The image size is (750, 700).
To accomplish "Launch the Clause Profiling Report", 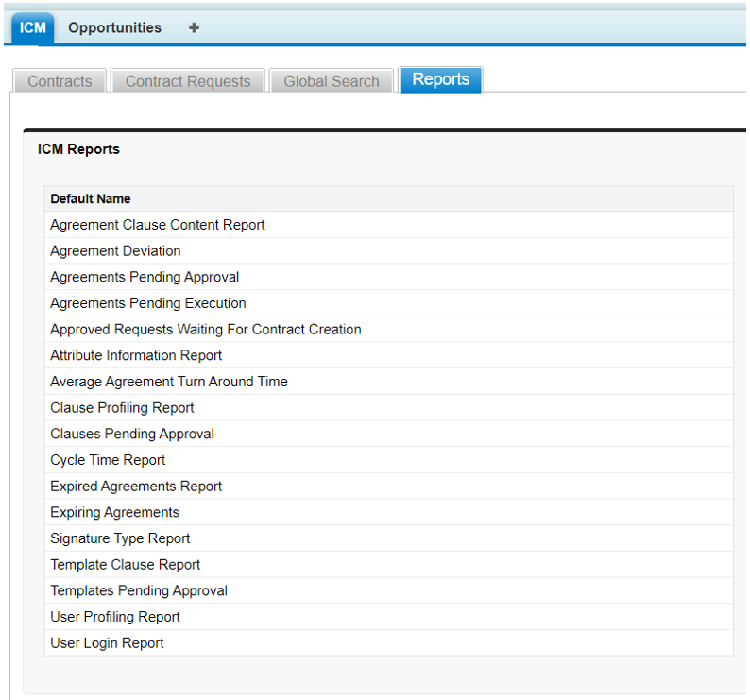I will pyautogui.click(x=122, y=408).
